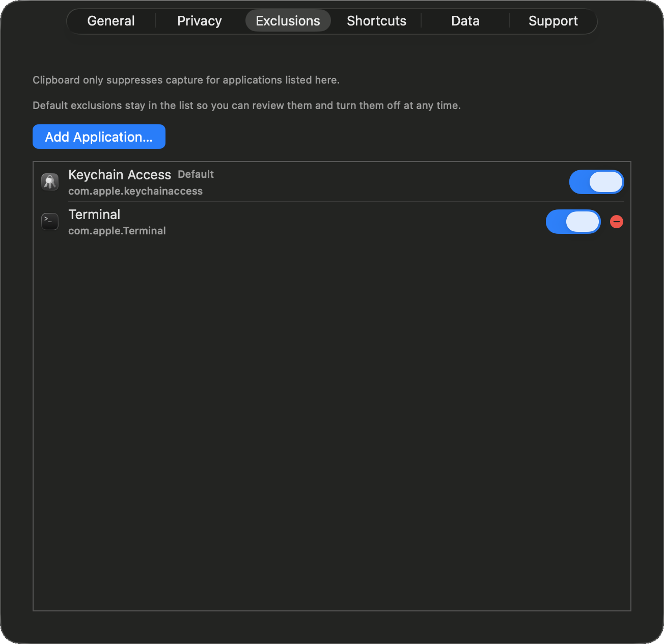Switch to the General tab

click(111, 21)
